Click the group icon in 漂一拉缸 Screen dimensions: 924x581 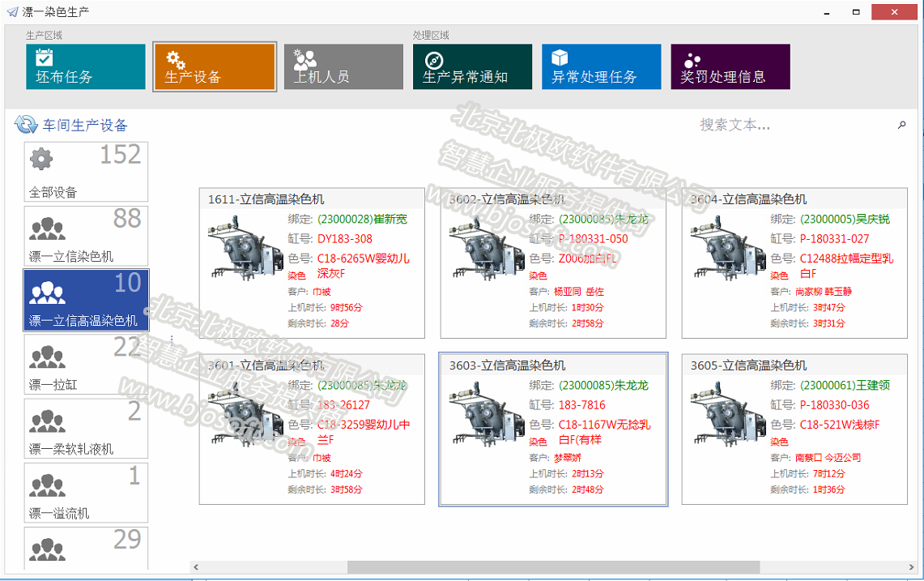point(48,357)
